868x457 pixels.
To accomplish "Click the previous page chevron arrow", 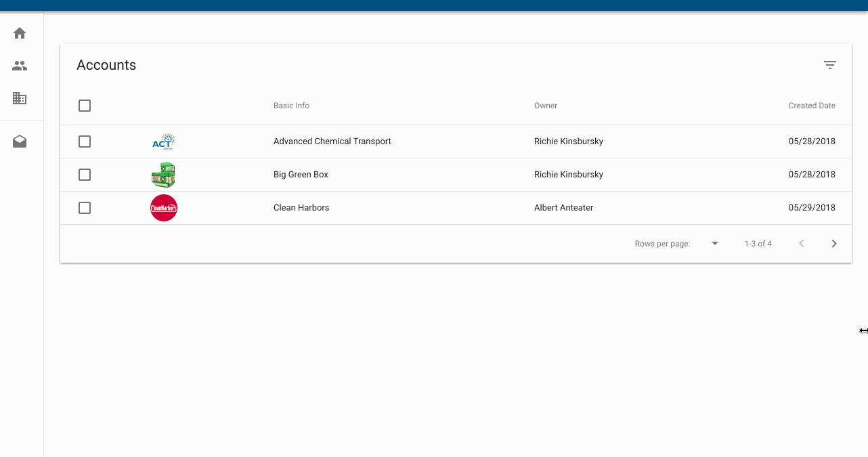I will pos(802,243).
